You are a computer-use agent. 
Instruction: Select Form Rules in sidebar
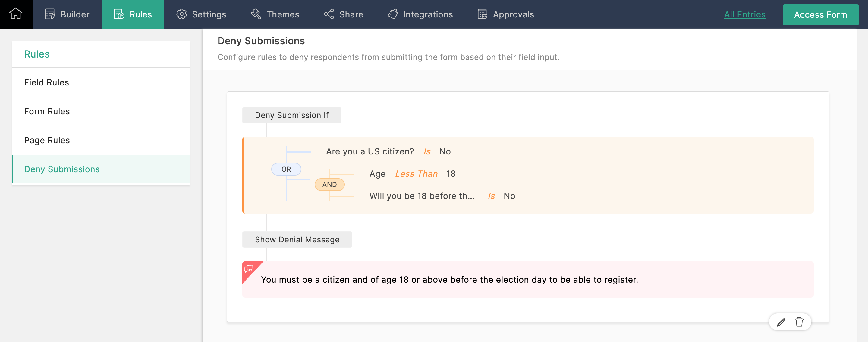tap(47, 111)
